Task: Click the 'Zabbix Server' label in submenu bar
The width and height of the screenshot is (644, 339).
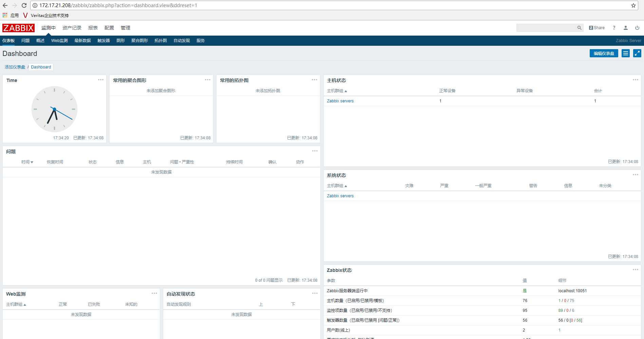Action: click(628, 41)
